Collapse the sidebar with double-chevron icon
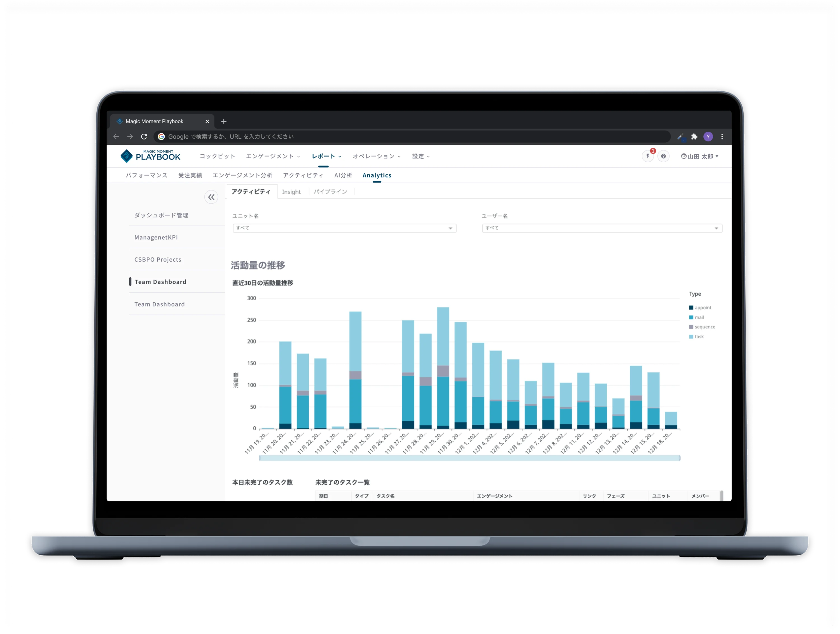 pyautogui.click(x=211, y=197)
